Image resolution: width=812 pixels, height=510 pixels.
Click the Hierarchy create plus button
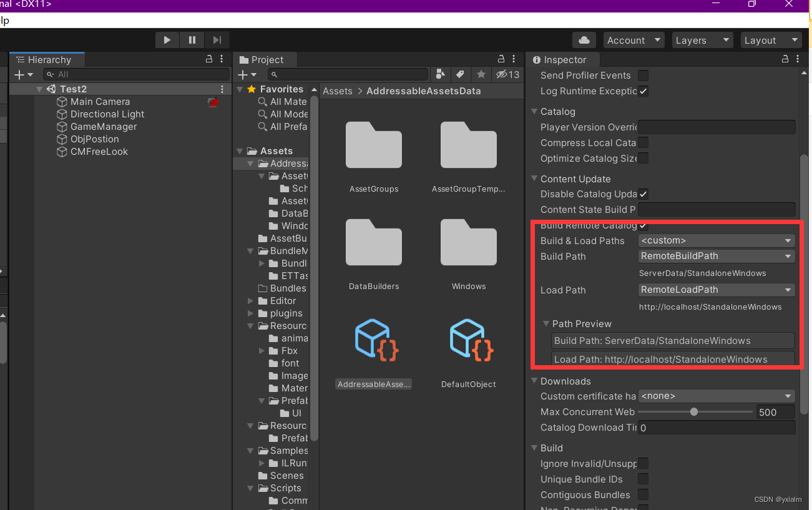tap(23, 75)
